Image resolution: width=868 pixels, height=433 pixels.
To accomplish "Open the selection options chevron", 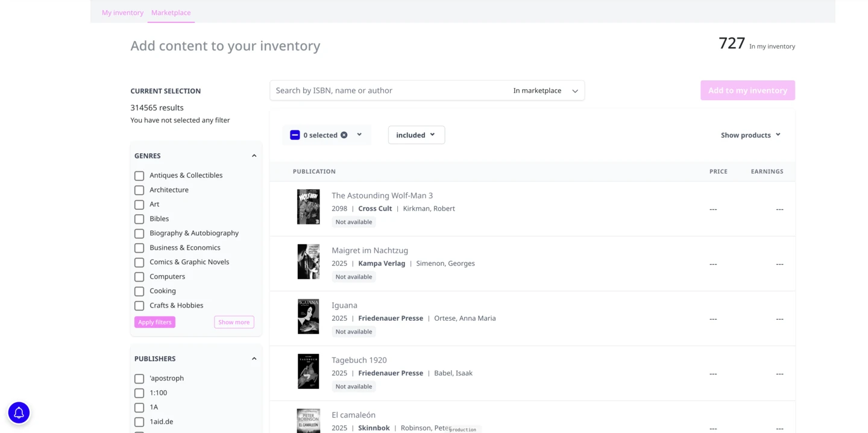I will [x=359, y=134].
